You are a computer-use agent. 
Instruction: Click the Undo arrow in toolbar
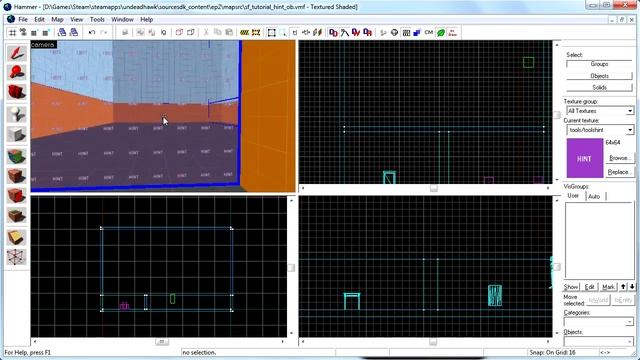point(92,32)
